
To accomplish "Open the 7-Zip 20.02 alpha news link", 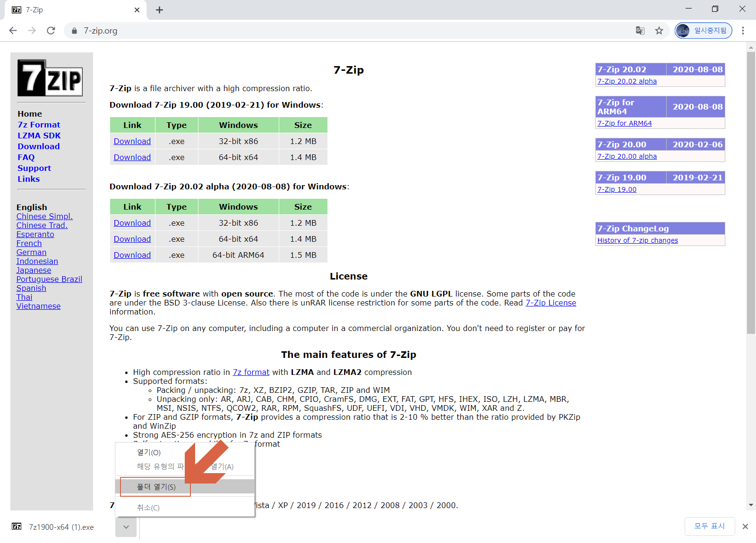I will pos(627,81).
